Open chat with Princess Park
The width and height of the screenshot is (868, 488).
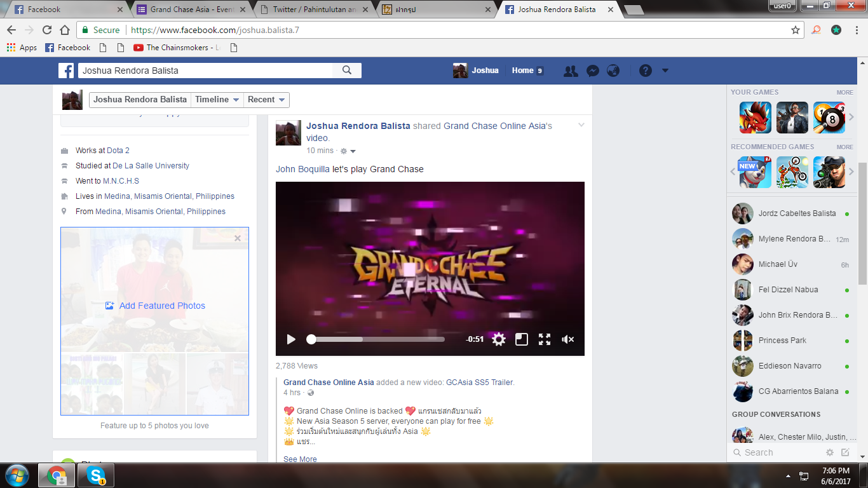coord(792,341)
